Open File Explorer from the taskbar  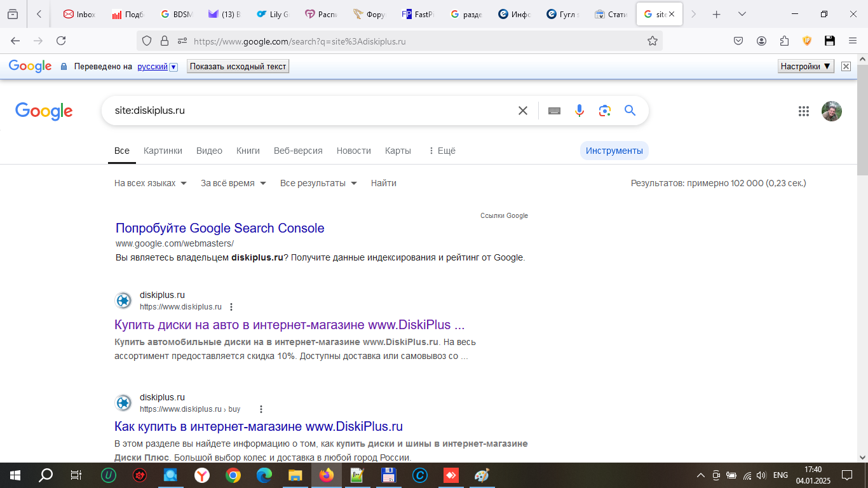(295, 475)
